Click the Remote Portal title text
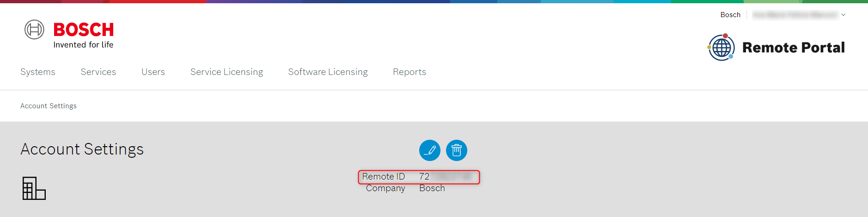The image size is (868, 217). (x=794, y=47)
